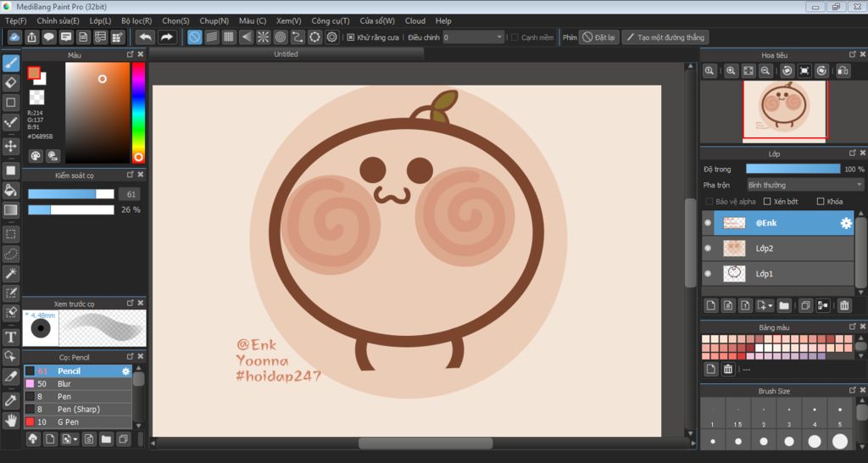Click the Redo arrow
Image resolution: width=868 pixels, height=463 pixels.
(x=165, y=37)
